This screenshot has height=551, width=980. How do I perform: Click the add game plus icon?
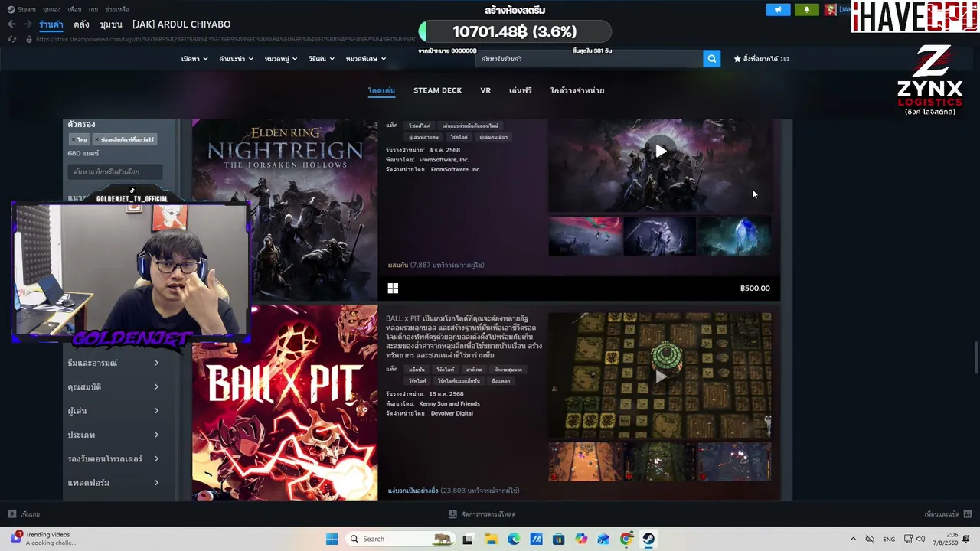(11, 514)
